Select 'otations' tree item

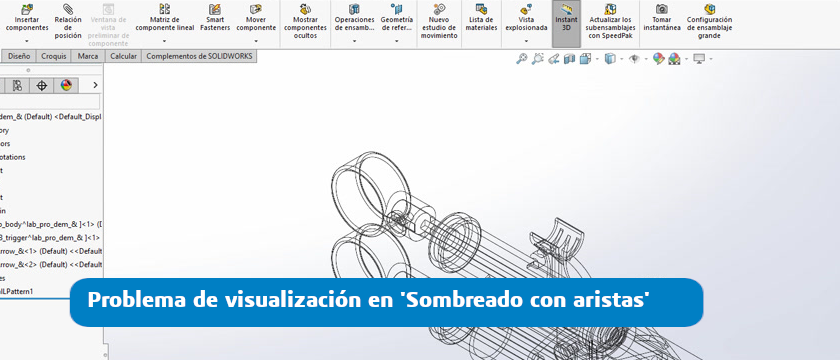(x=13, y=157)
